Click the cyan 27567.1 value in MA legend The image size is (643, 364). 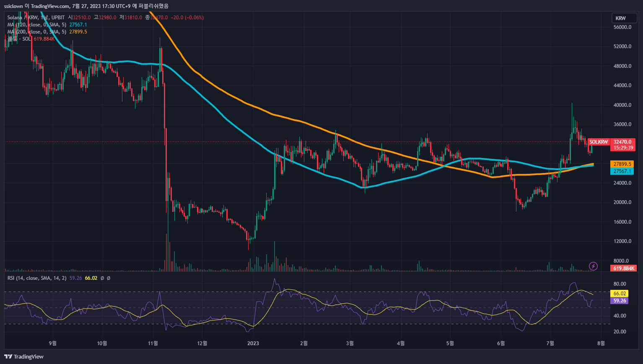(x=78, y=25)
